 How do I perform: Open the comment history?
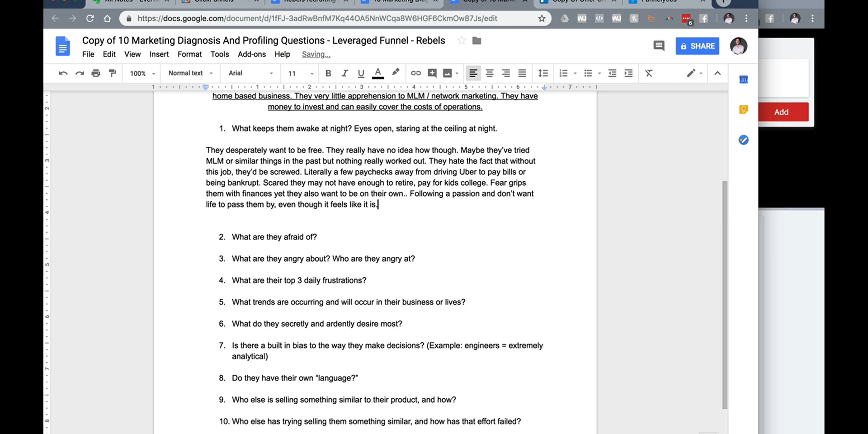coord(659,46)
